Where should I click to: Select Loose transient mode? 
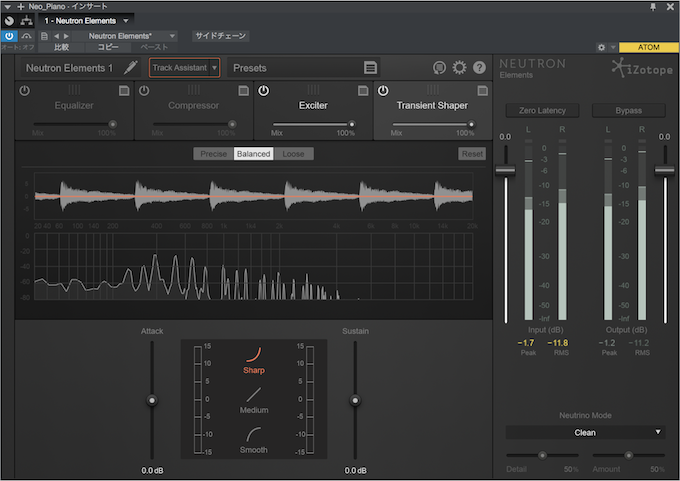tap(294, 154)
